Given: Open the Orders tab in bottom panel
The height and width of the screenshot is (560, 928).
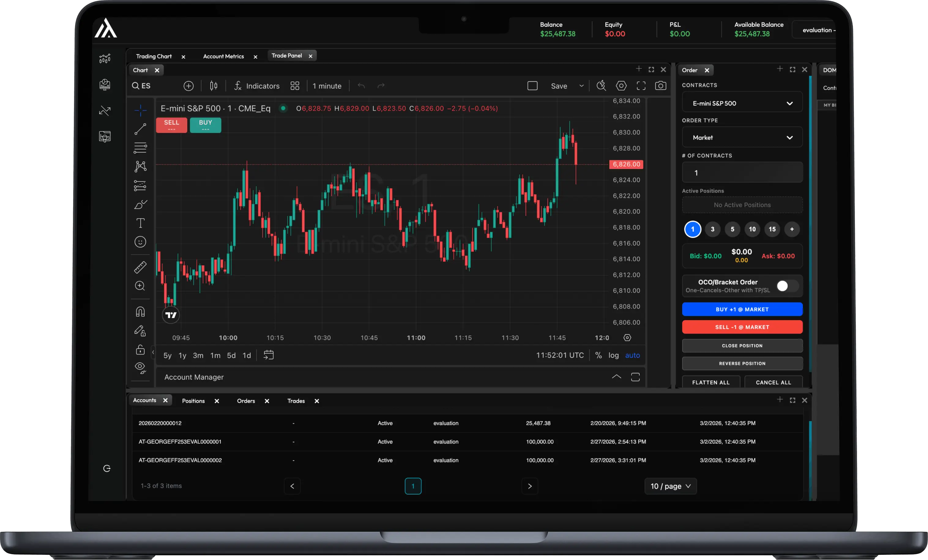Looking at the screenshot, I should point(246,401).
